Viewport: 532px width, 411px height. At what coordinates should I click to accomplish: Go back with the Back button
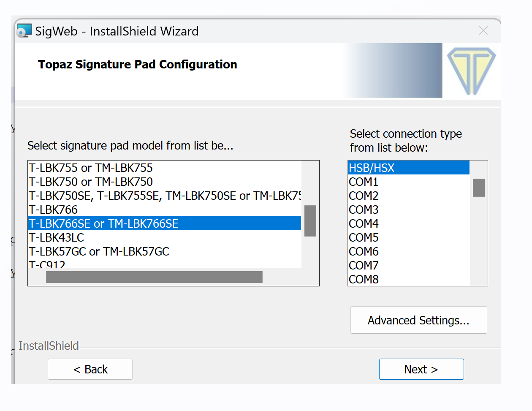[90, 369]
